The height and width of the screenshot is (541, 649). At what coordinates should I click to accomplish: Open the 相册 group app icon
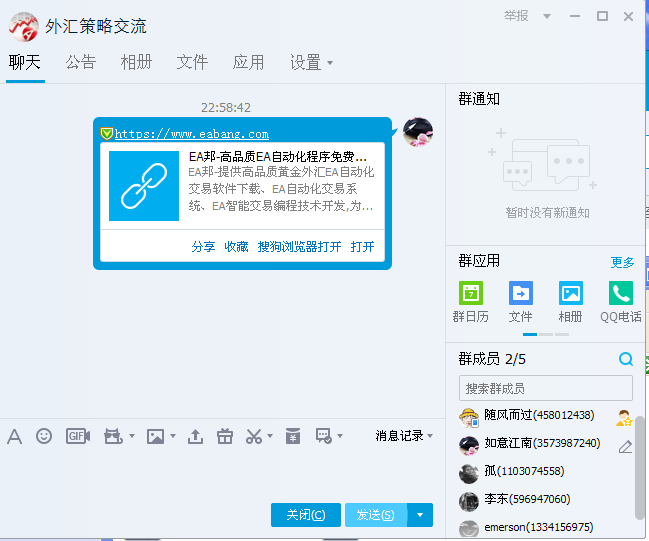571,293
